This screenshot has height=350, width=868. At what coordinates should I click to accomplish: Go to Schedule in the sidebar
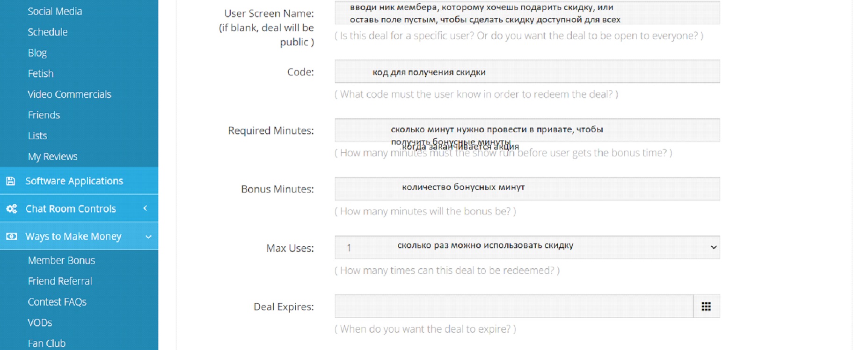47,32
